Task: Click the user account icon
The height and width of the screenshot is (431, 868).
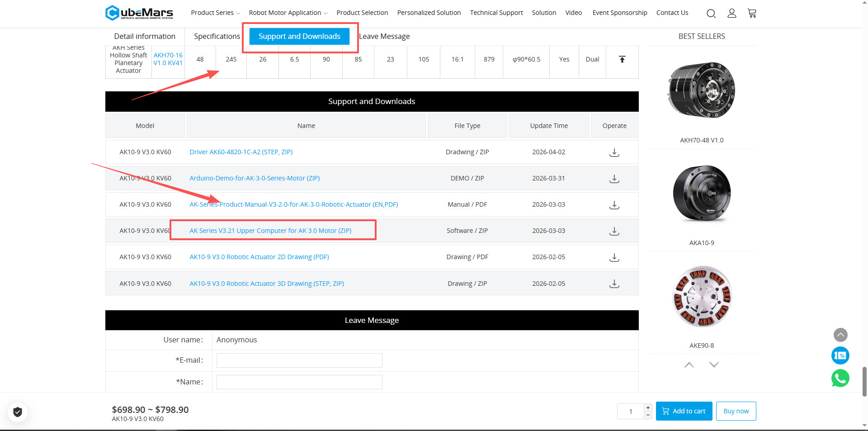Action: coord(731,13)
